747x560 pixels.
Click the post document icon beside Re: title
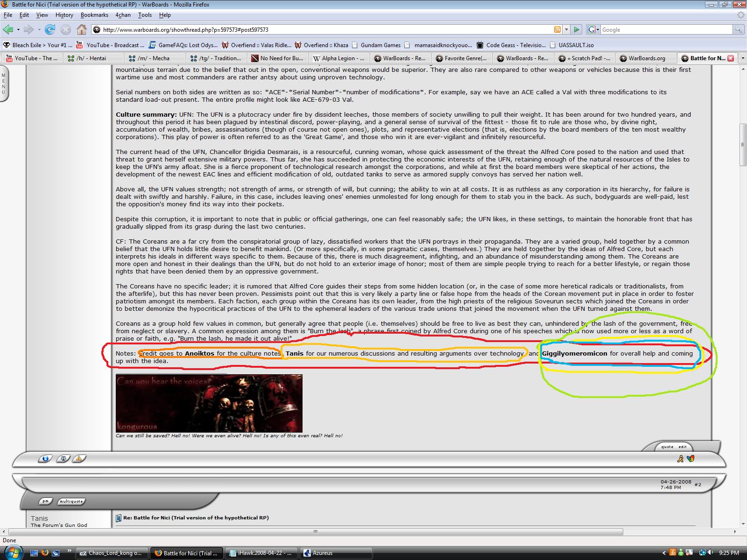point(119,518)
